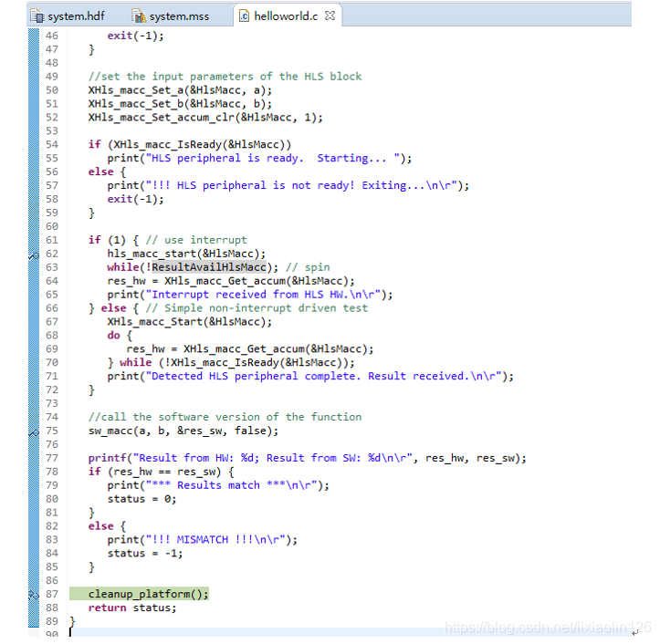This screenshot has width=660, height=644.
Task: Click the 'Detected HLS peripheral complete.' string
Action: tap(256, 376)
